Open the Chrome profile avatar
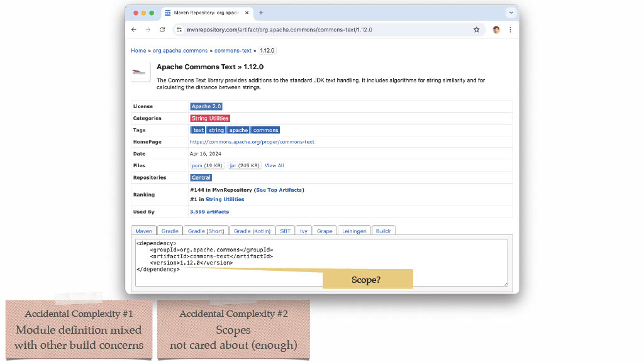 tap(496, 30)
